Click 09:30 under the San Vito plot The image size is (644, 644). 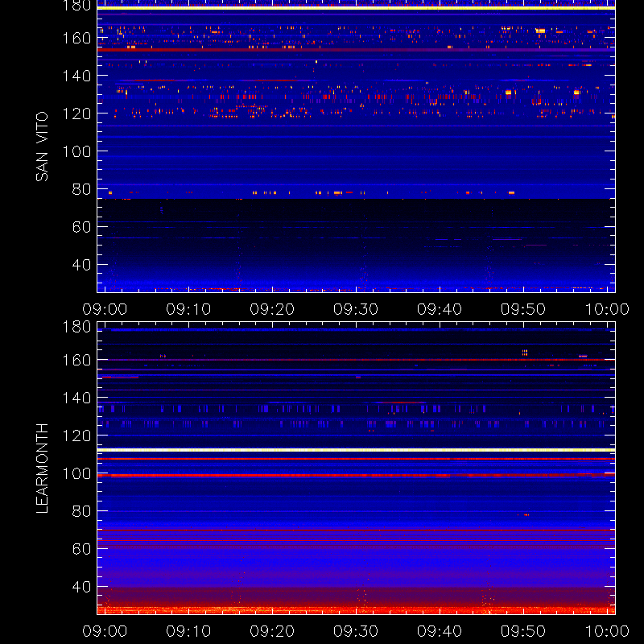pyautogui.click(x=356, y=309)
